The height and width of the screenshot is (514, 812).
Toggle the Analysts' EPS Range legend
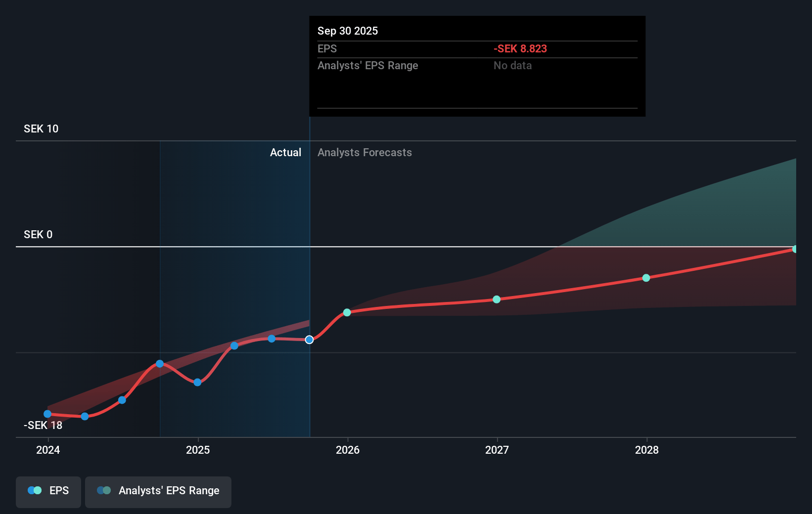pyautogui.click(x=158, y=491)
